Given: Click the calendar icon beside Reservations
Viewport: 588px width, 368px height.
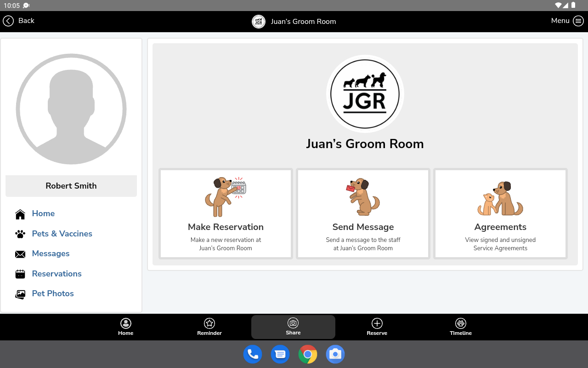Looking at the screenshot, I should coord(20,274).
